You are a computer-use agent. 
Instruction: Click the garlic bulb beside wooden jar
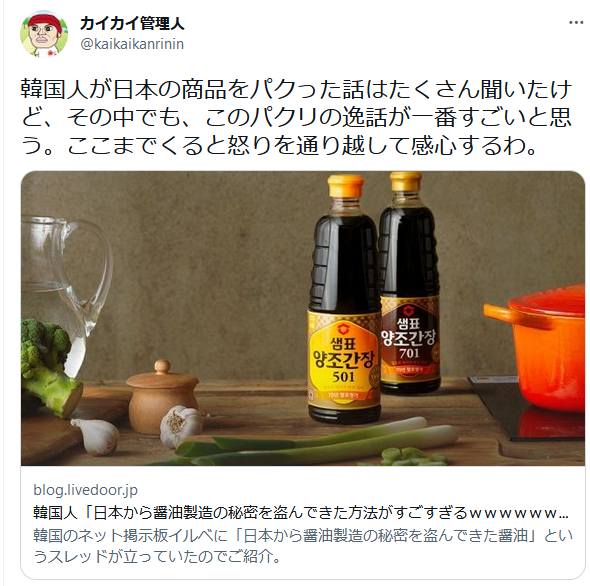coord(180,426)
